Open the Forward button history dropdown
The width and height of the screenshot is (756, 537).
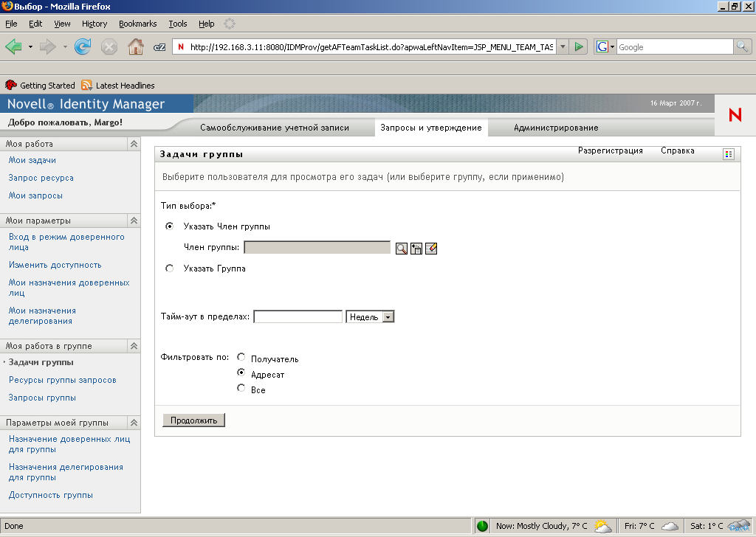click(x=65, y=46)
